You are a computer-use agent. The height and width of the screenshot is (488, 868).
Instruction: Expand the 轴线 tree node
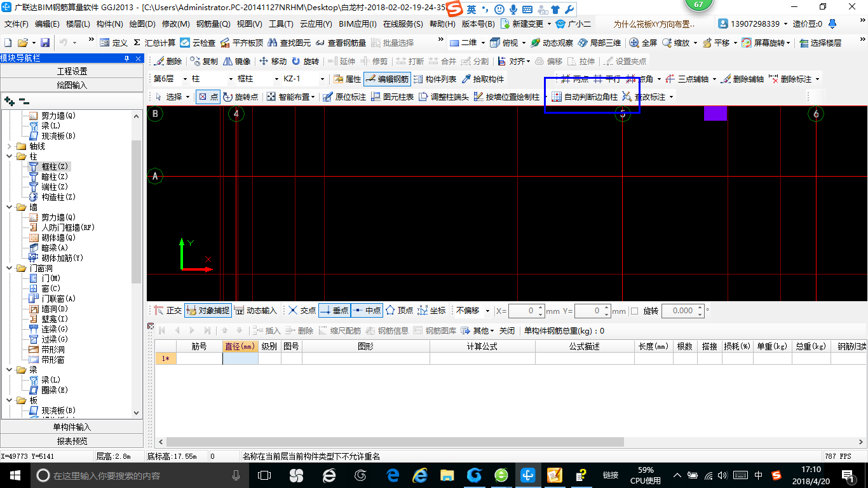(9, 146)
